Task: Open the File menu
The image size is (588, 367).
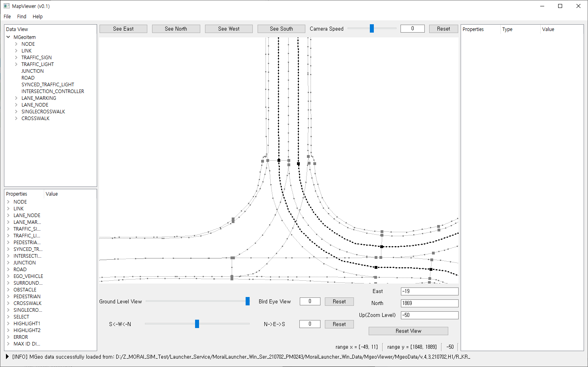Action: tap(7, 16)
